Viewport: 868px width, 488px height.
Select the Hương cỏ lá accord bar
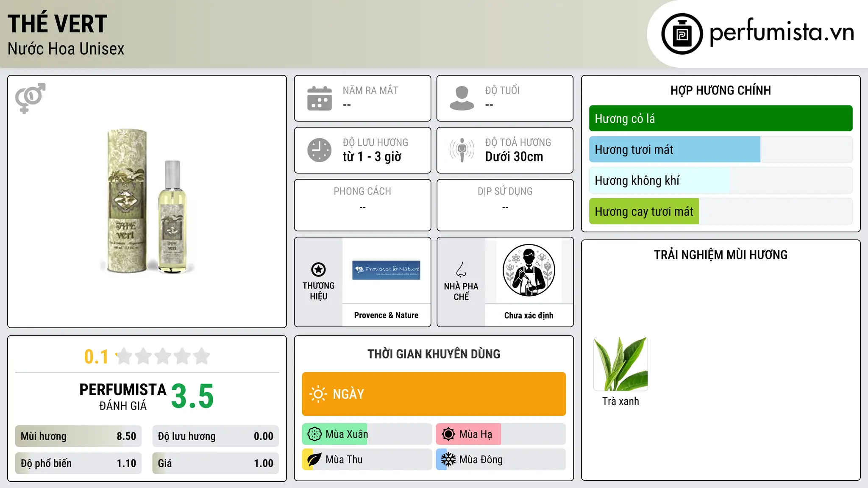click(x=721, y=119)
